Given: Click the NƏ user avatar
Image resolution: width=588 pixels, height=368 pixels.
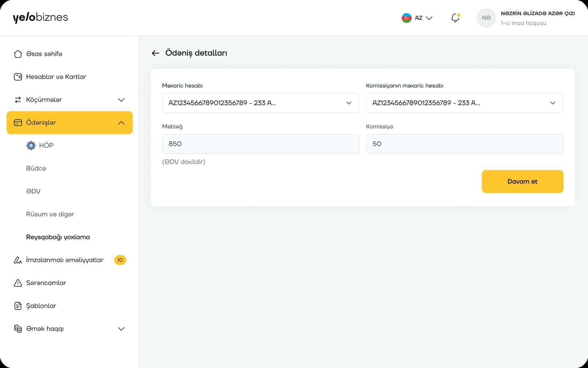Looking at the screenshot, I should tap(486, 18).
